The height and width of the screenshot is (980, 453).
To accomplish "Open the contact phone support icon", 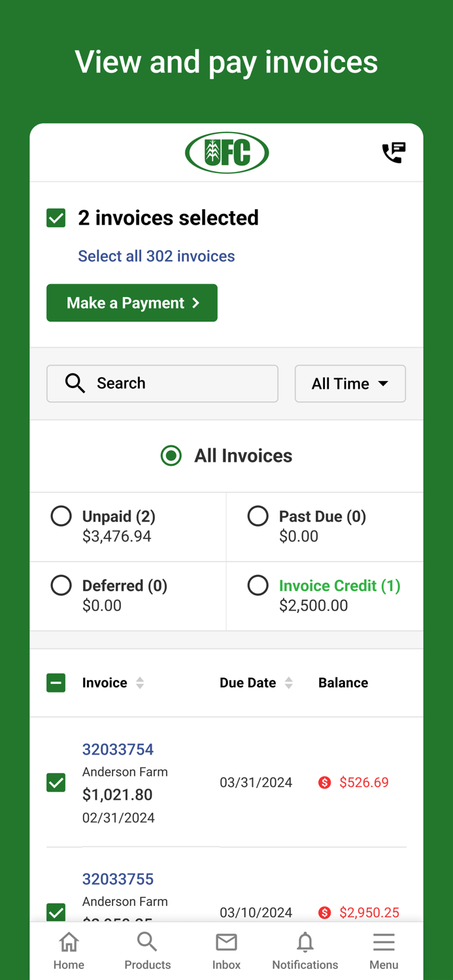I will click(394, 152).
